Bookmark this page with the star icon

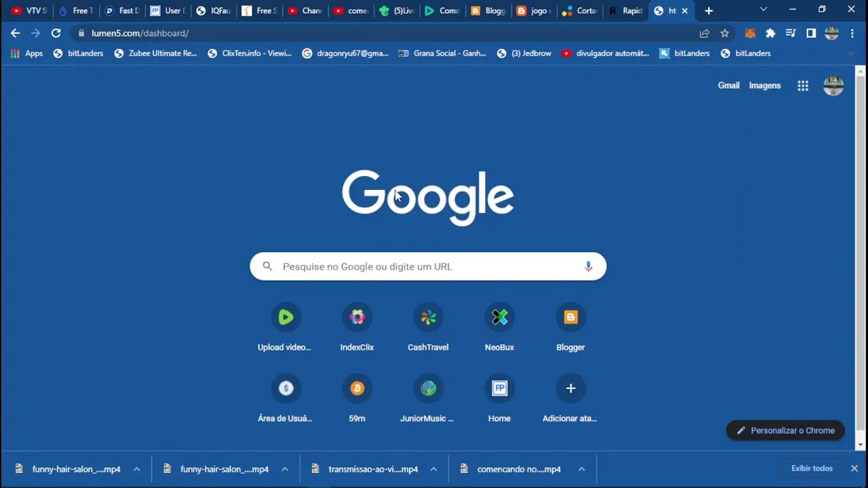coord(725,33)
